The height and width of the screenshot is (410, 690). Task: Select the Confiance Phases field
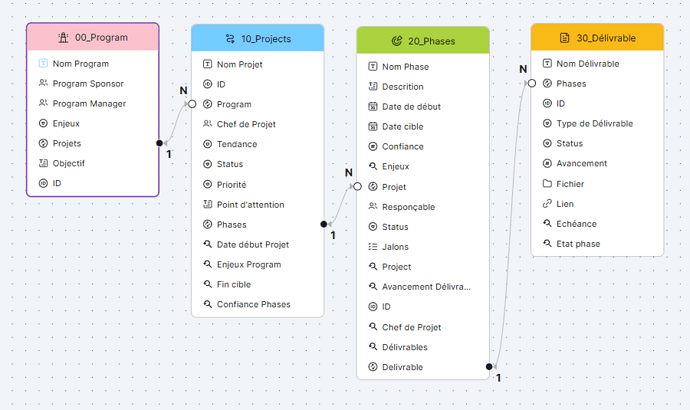(253, 304)
